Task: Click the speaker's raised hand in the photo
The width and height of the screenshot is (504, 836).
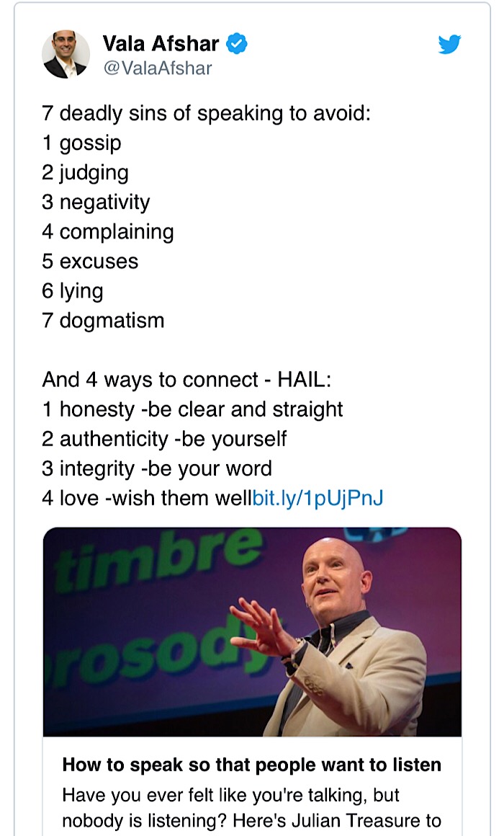Action: (x=259, y=626)
